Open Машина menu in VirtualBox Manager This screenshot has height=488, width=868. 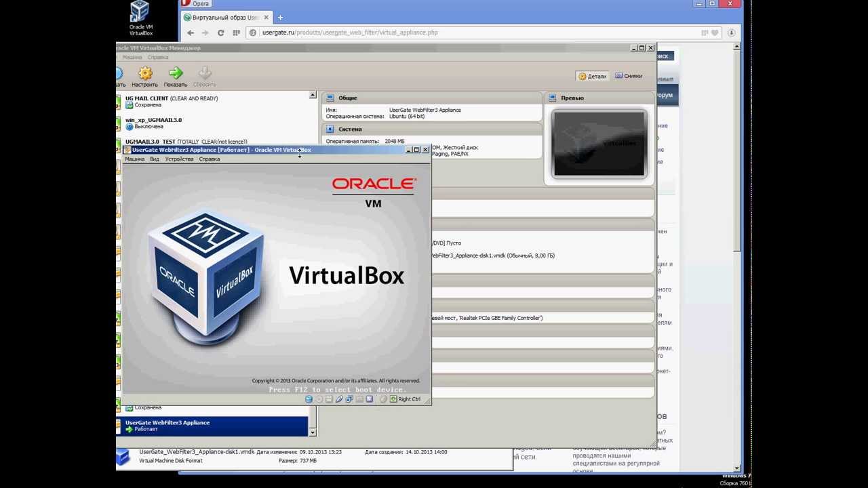point(132,57)
